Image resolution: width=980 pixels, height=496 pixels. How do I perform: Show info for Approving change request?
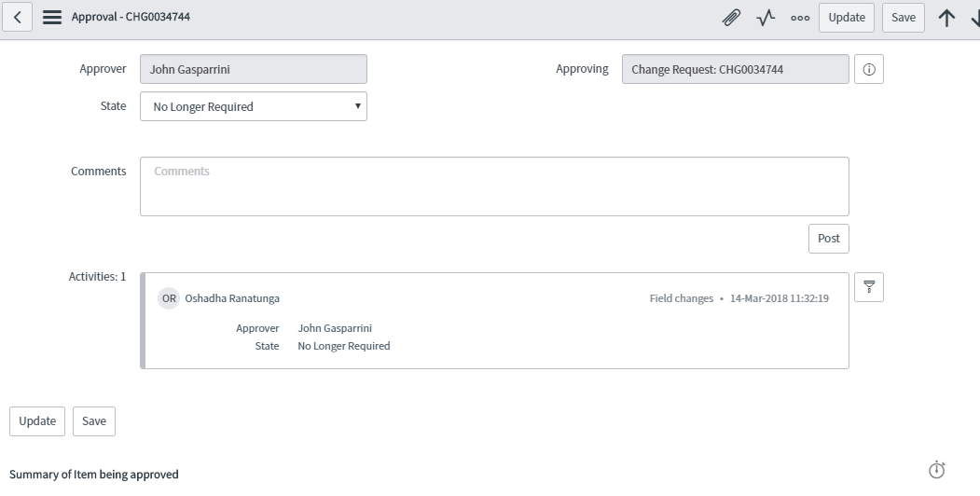(869, 69)
